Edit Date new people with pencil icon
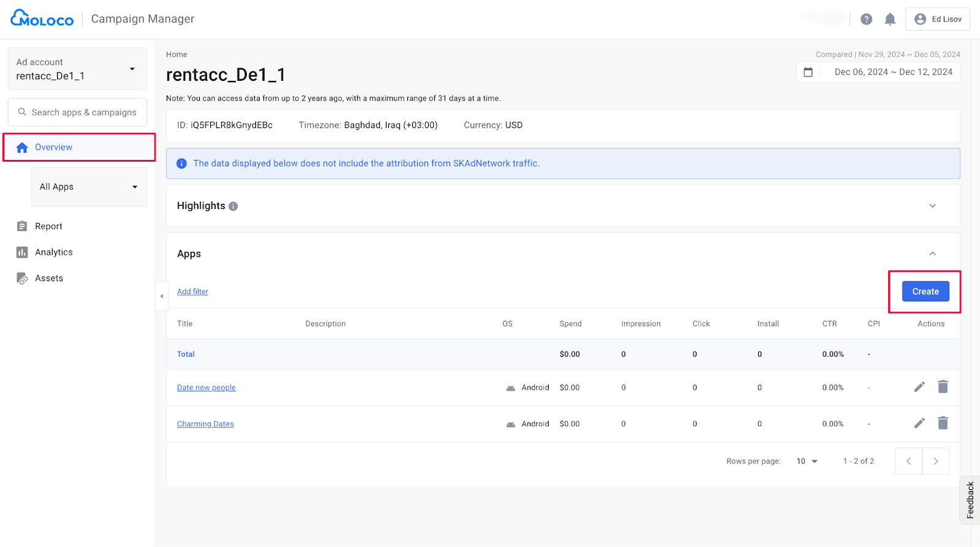980x547 pixels. (919, 387)
